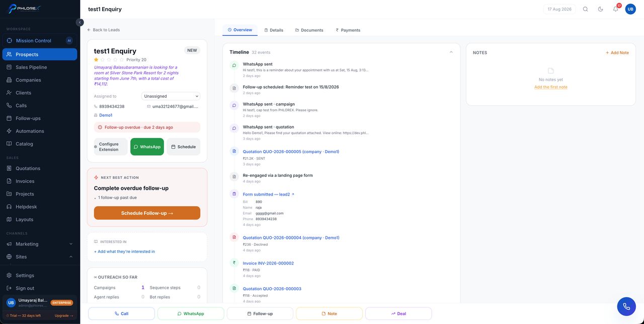Image resolution: width=644 pixels, height=324 pixels.
Task: Open Quotation QUO-2026-000003 link
Action: click(272, 289)
